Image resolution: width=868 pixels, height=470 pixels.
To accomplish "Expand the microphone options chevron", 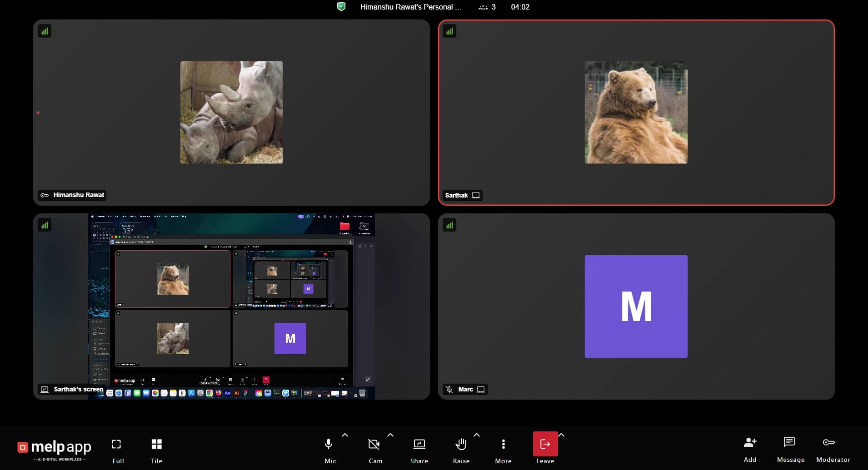I will [x=345, y=435].
